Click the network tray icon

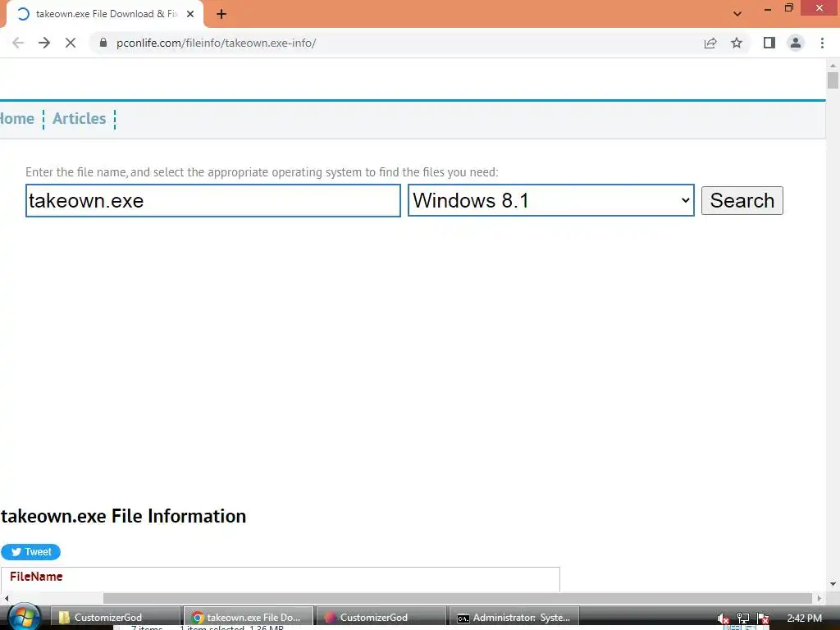(743, 619)
